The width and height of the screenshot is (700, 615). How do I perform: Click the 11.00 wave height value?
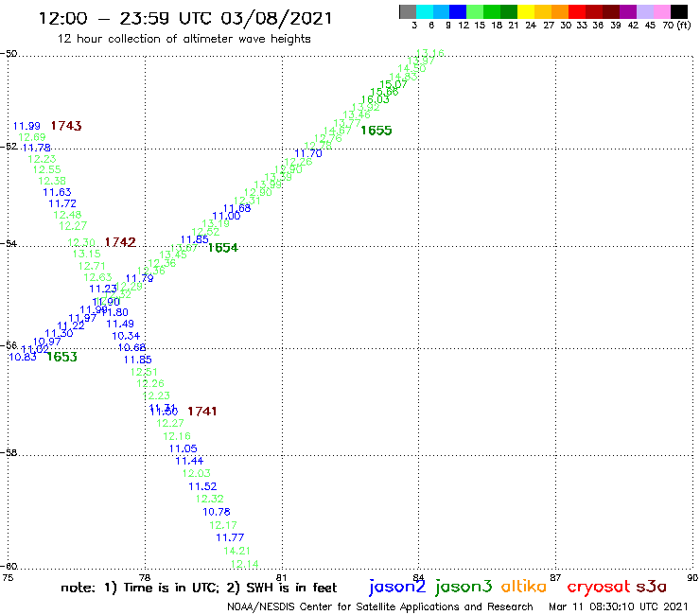[x=226, y=216]
